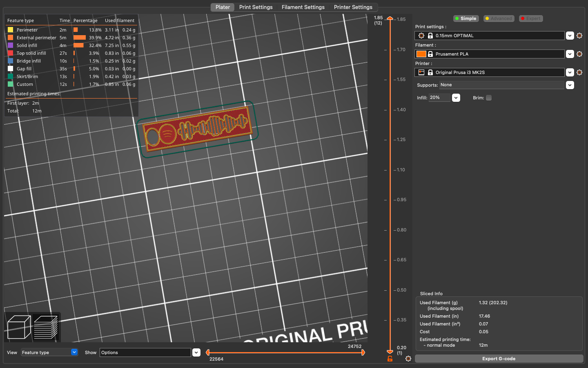The width and height of the screenshot is (588, 368).
Task: Click the Used Filament (in) value 17.46
Action: [484, 316]
